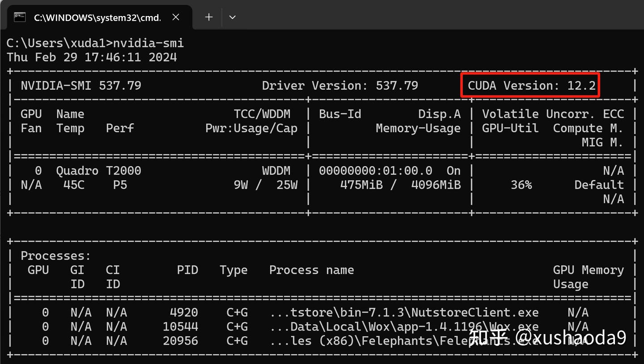
Task: Click the NutstoreClient.exe process path
Action: 404,313
